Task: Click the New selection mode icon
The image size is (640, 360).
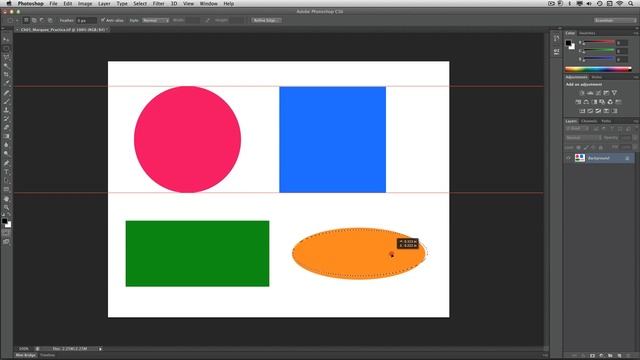Action: point(26,20)
